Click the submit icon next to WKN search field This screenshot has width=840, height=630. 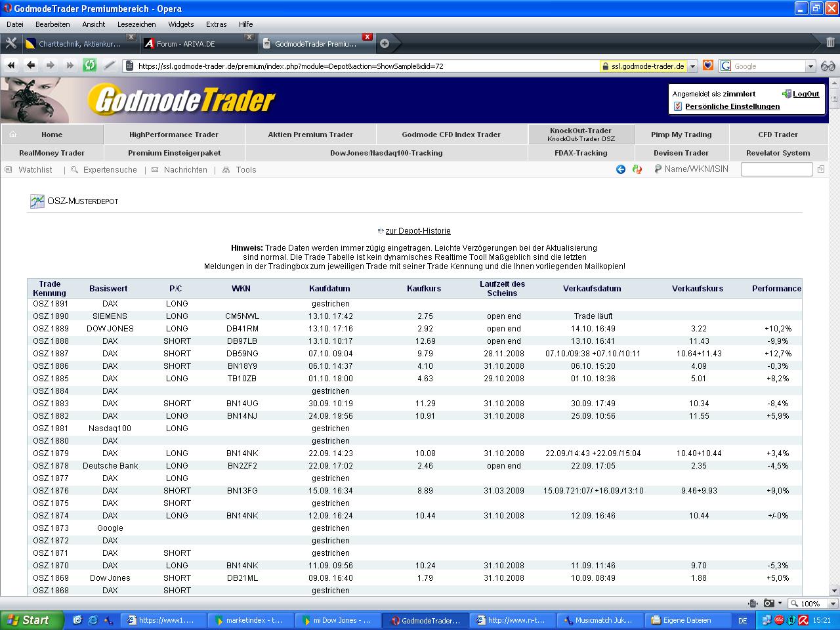click(x=821, y=169)
